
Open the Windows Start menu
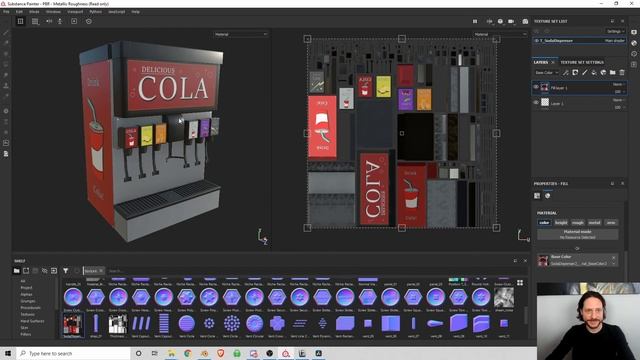click(8, 353)
